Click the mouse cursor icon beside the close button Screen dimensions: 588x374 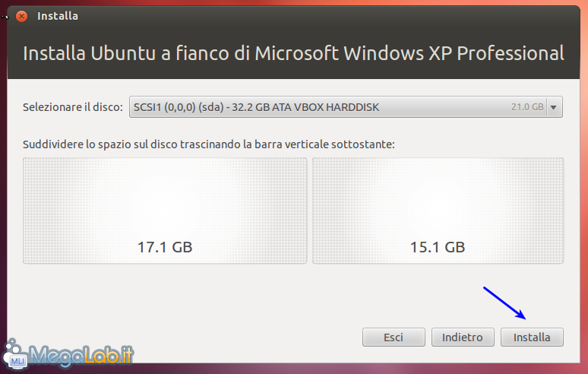[5, 17]
